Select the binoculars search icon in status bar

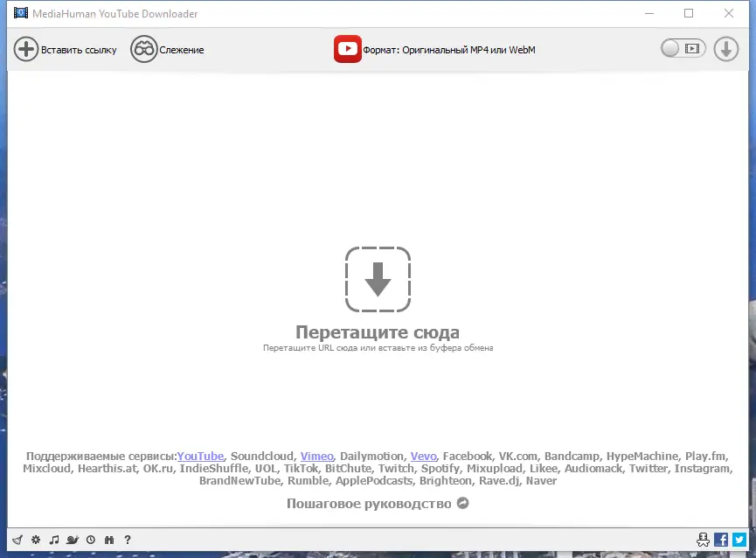pos(108,540)
